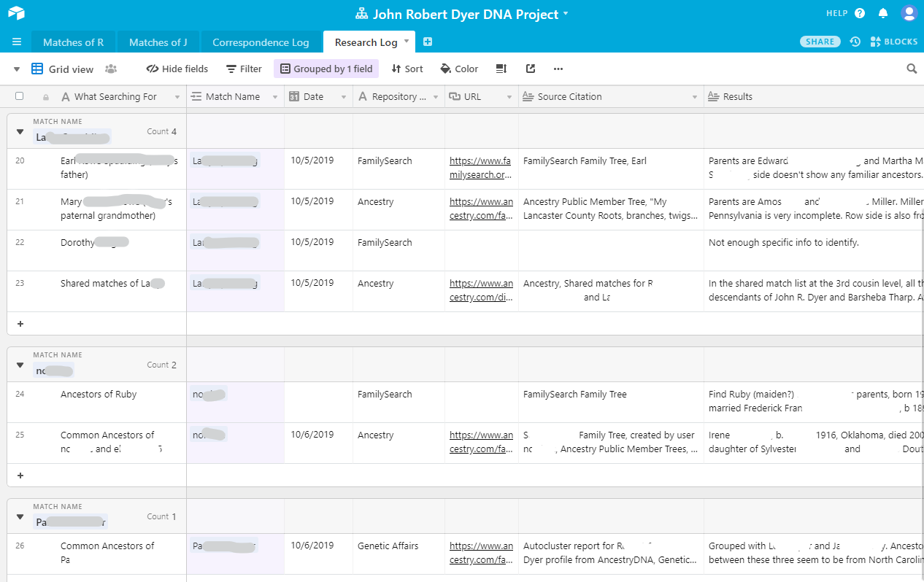Viewport: 924px width, 582px height.
Task: Open the Help question mark icon
Action: click(x=860, y=13)
